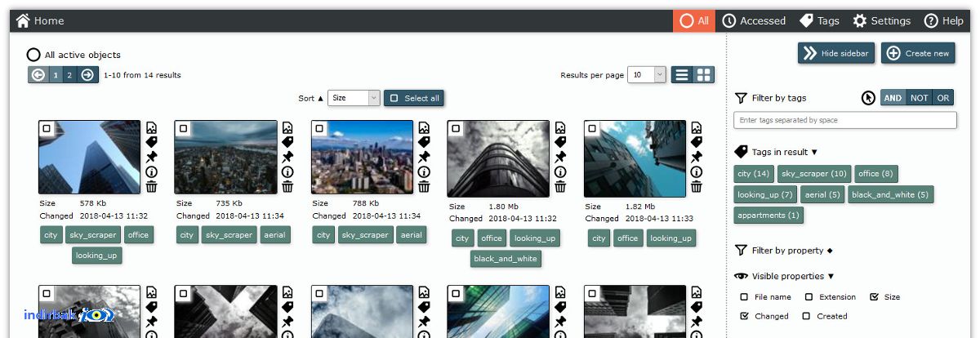Set tag filter mode to AND
This screenshot has width=980, height=338.
click(x=893, y=98)
